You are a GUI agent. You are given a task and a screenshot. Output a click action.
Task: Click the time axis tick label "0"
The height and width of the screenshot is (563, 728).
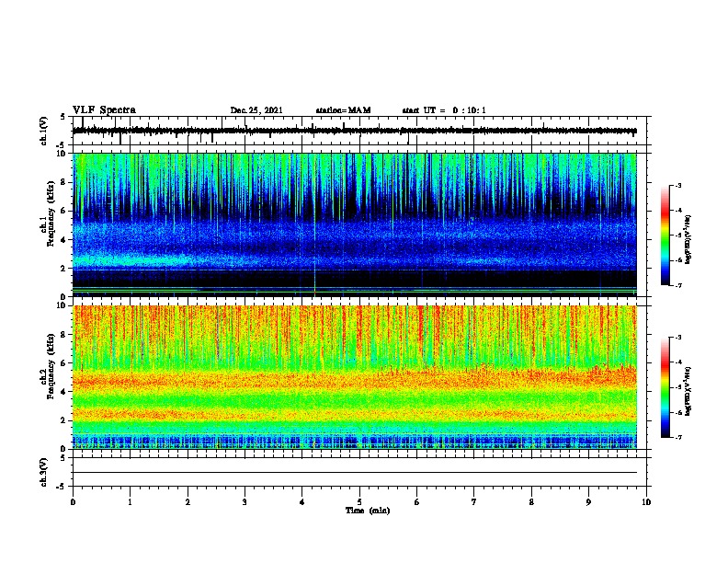pyautogui.click(x=73, y=502)
